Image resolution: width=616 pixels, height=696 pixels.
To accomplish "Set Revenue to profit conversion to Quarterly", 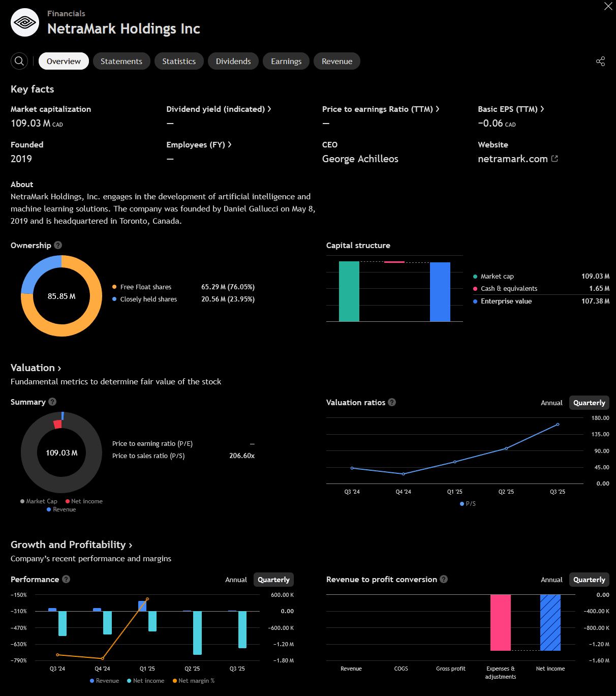I will pos(589,580).
